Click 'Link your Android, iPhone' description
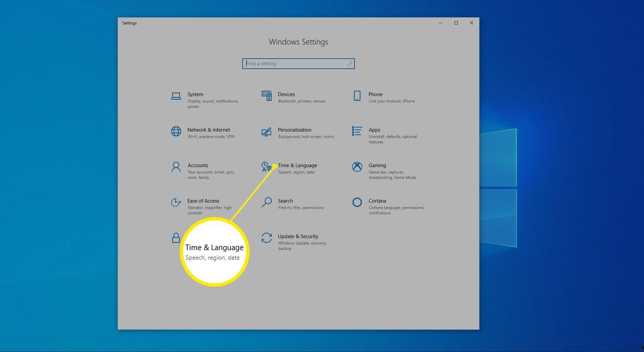Image resolution: width=644 pixels, height=352 pixels. coord(392,101)
